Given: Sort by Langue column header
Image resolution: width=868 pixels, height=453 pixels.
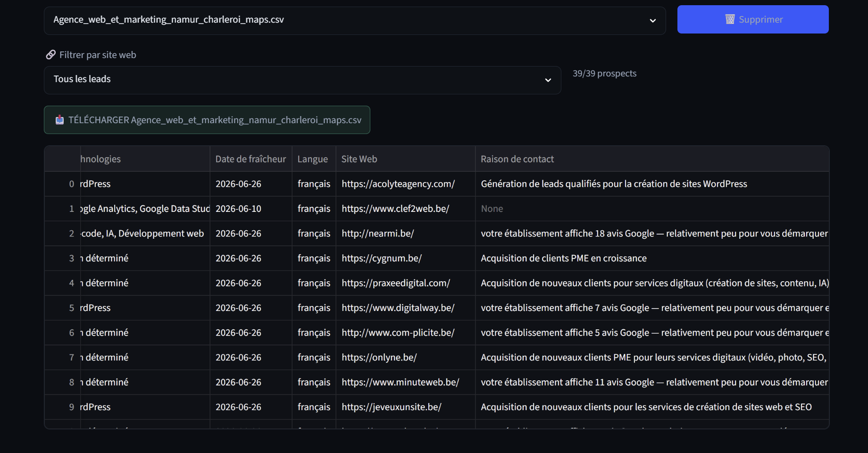Looking at the screenshot, I should click(x=314, y=159).
